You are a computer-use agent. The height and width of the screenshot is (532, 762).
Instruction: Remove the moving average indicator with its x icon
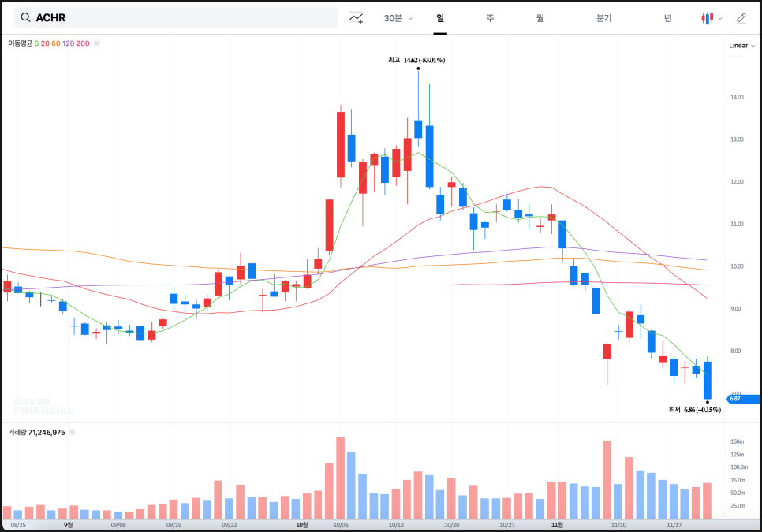(96, 43)
